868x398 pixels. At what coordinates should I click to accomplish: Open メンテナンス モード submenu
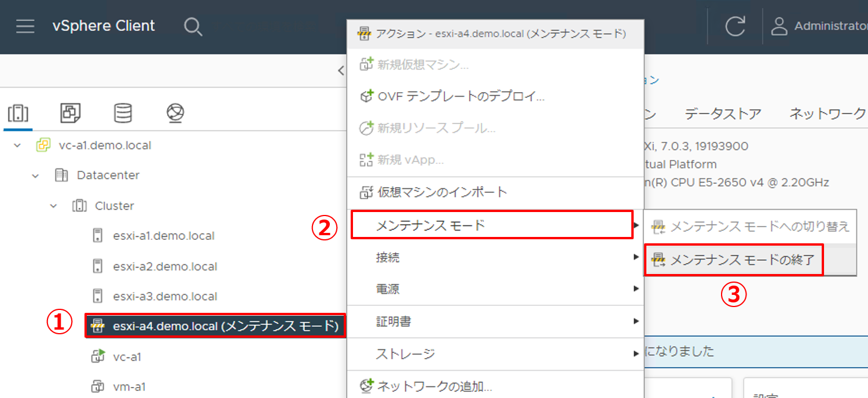492,225
